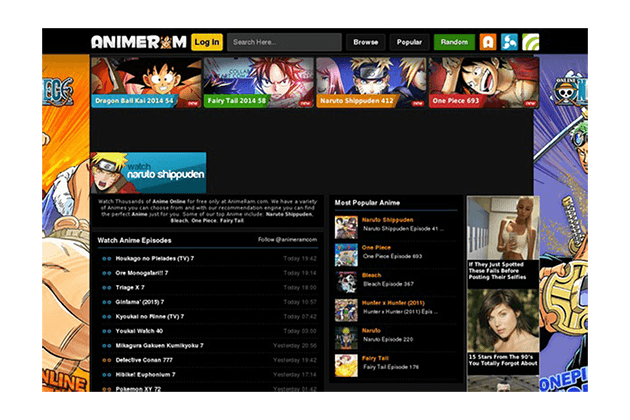Open Detective Conan 777 episode
The height and width of the screenshot is (420, 630).
coord(144,360)
